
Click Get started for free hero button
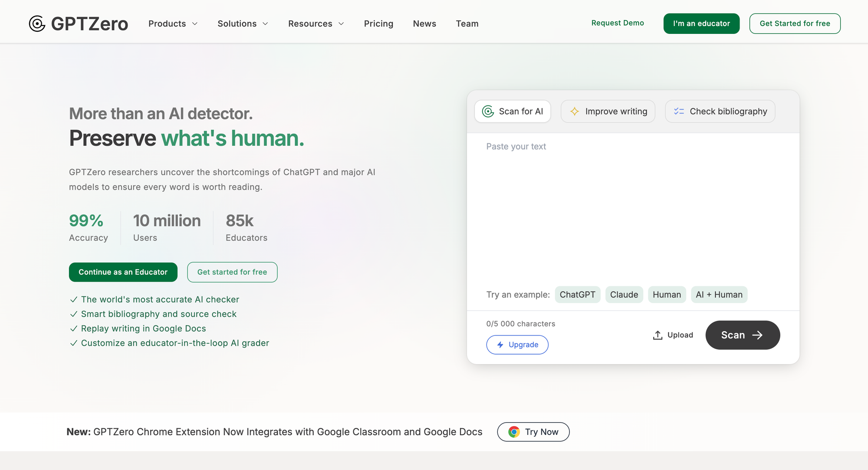pos(232,272)
